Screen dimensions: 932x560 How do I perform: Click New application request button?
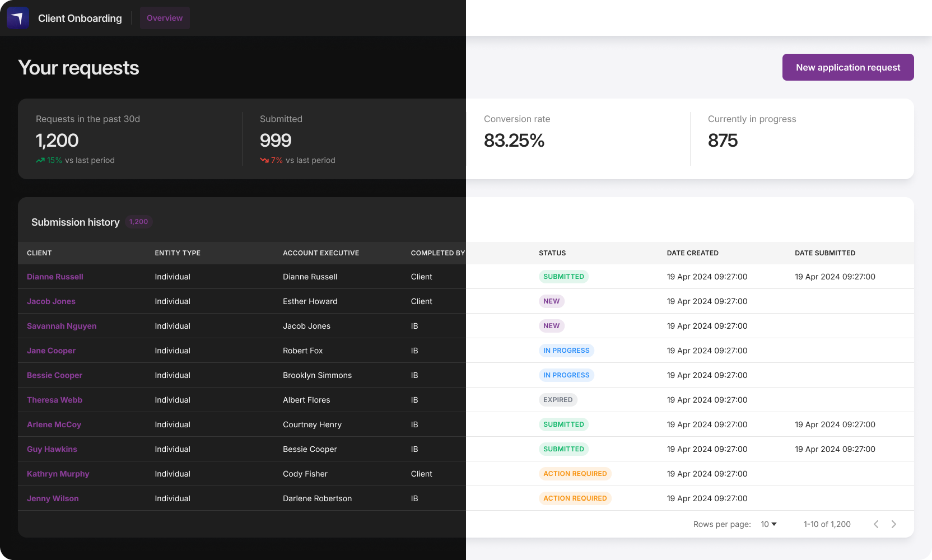coord(848,67)
